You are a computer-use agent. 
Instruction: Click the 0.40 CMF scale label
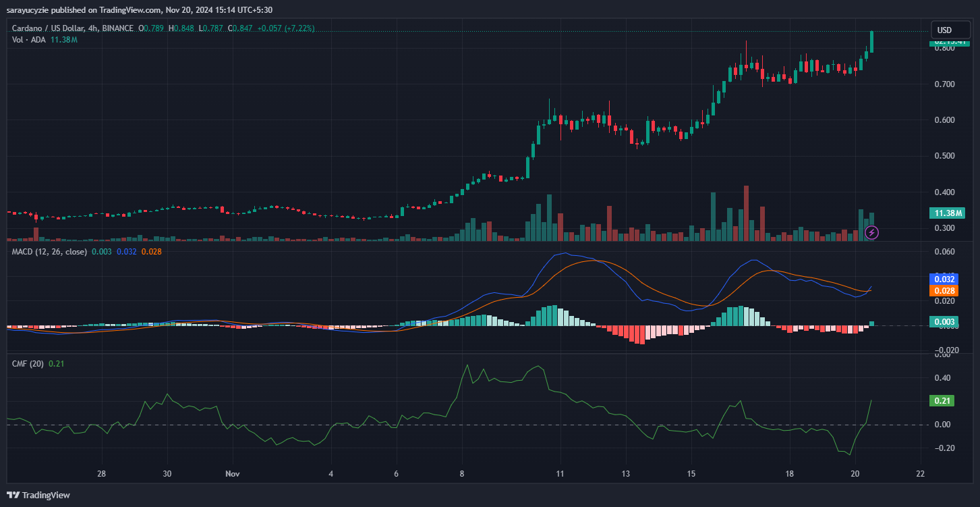[942, 378]
